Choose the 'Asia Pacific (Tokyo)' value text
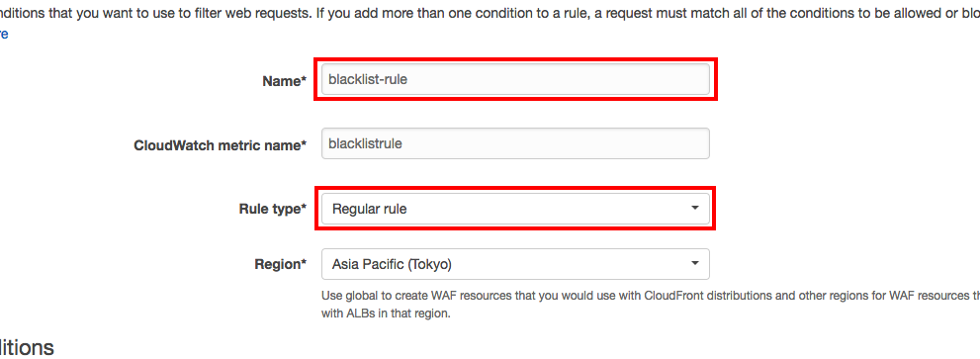This screenshot has width=980, height=359. click(x=392, y=264)
